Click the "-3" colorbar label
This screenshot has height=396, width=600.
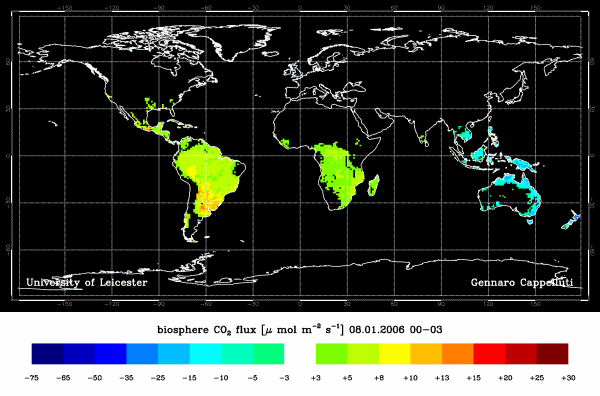284,378
